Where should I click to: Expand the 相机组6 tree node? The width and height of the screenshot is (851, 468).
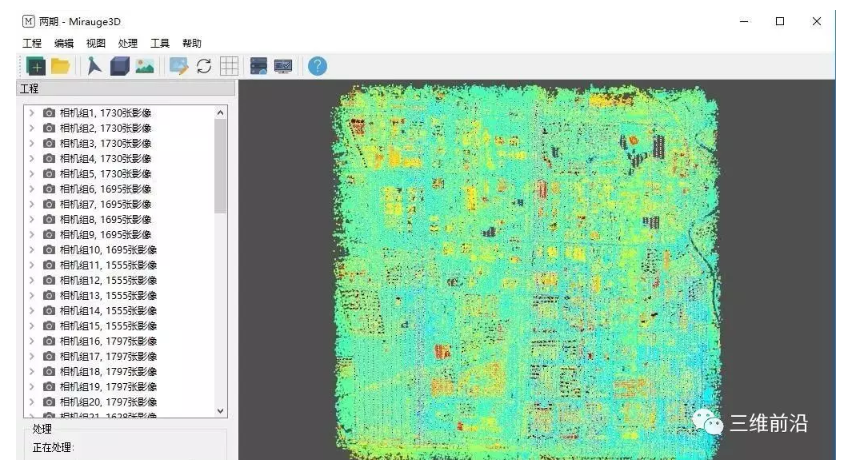[30, 189]
